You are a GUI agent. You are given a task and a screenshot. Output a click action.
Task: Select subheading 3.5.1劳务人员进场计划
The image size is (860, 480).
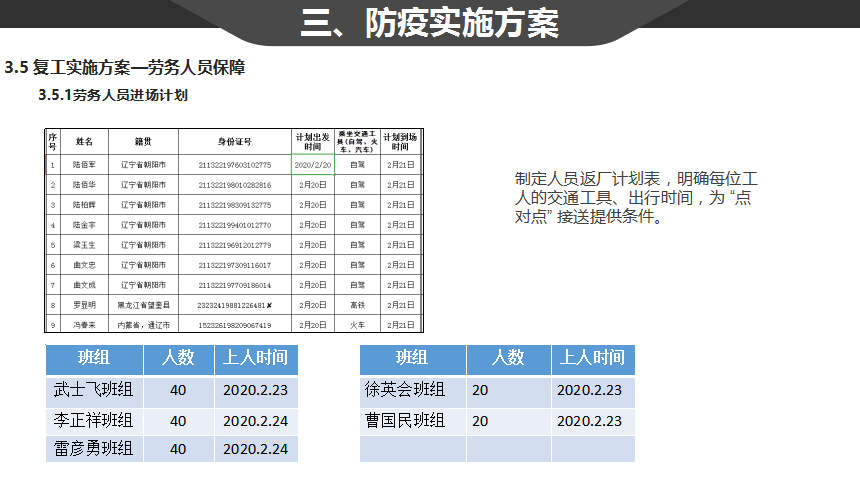[113, 95]
